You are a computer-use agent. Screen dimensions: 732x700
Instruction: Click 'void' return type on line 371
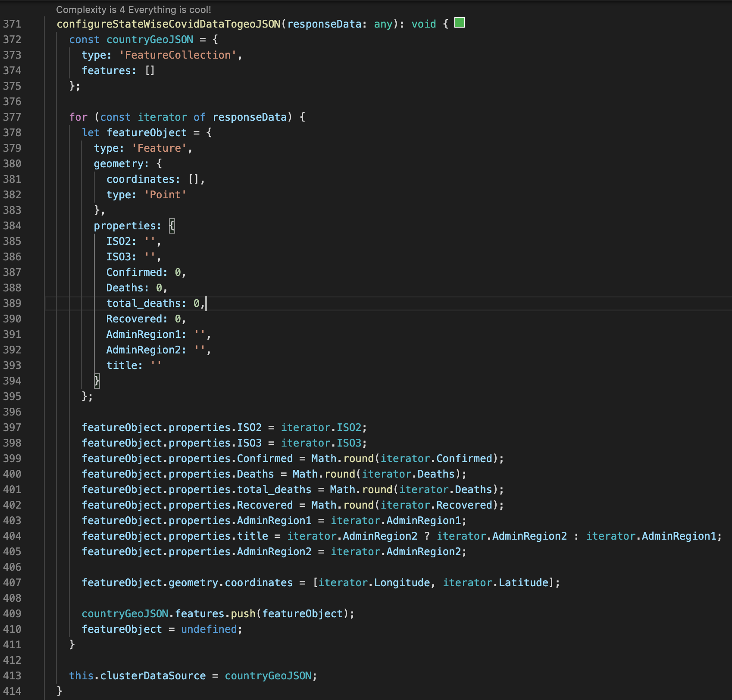point(424,24)
